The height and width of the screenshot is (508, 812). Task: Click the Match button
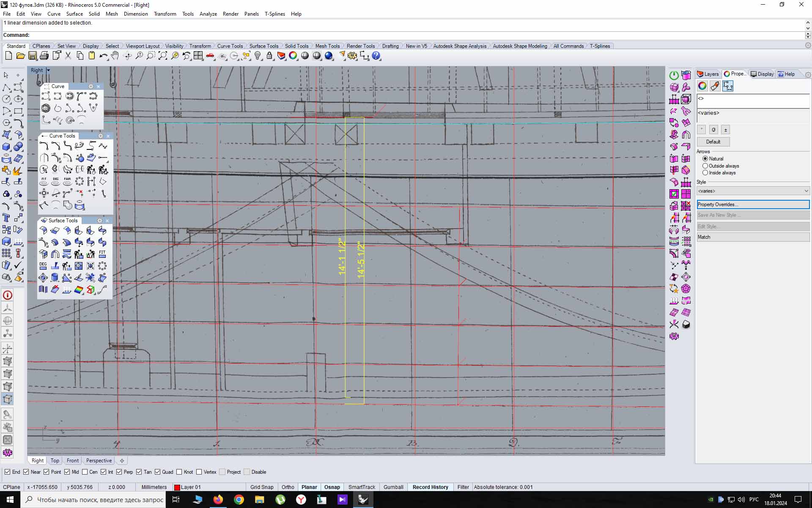coord(753,237)
